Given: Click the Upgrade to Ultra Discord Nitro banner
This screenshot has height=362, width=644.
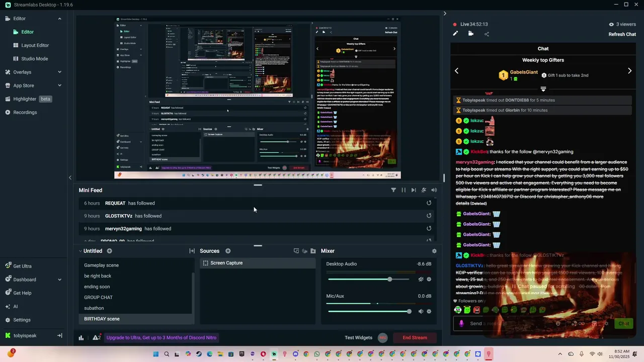Looking at the screenshot, I should (162, 338).
